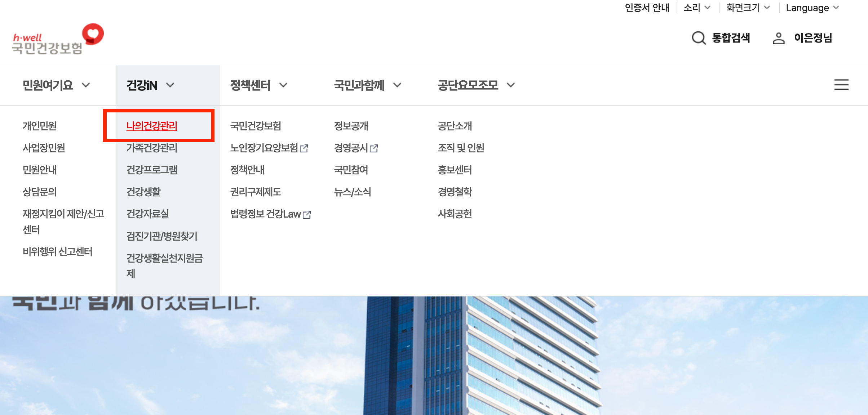Click external link icon beside 건강Law
Viewport: 868px width, 415px height.
tap(307, 215)
